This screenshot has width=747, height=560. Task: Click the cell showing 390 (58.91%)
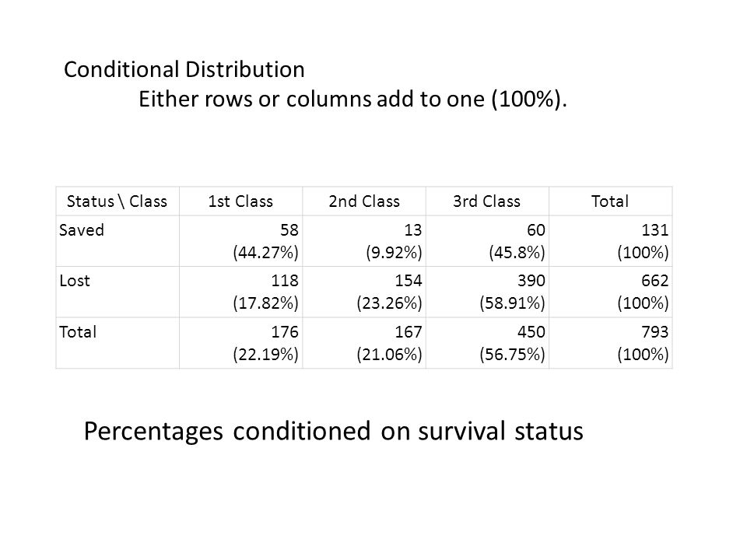487,292
